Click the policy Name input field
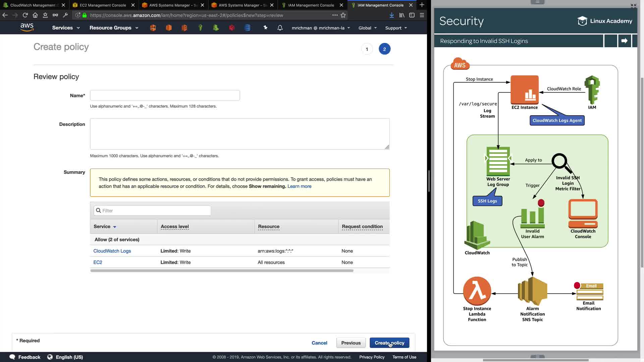Image resolution: width=644 pixels, height=362 pixels. click(165, 96)
